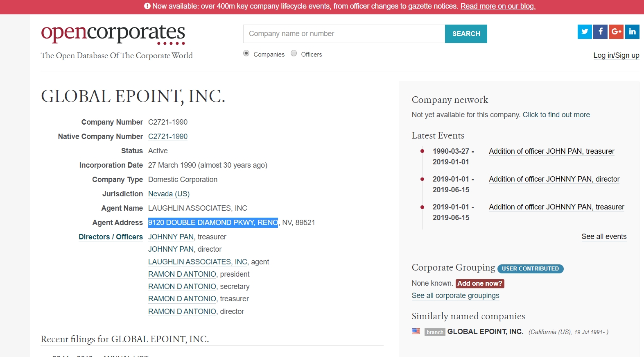The image size is (644, 357).
Task: Open 'See all events' link
Action: [x=604, y=236]
